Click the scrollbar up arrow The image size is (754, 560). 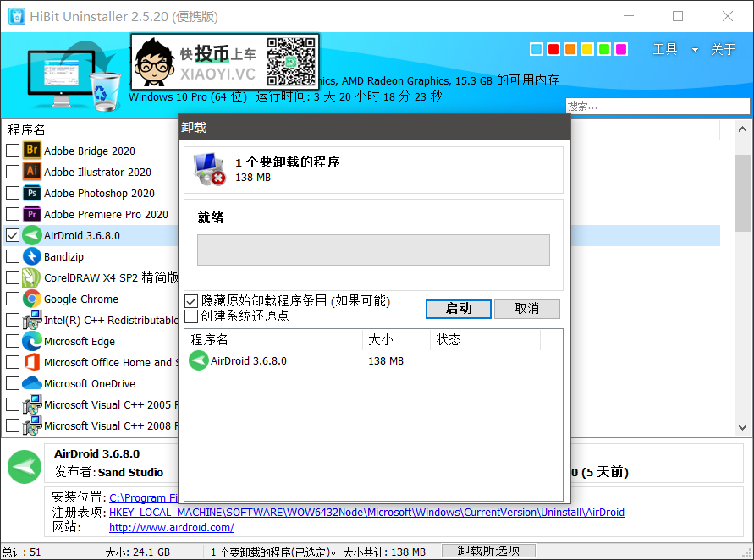tap(742, 129)
